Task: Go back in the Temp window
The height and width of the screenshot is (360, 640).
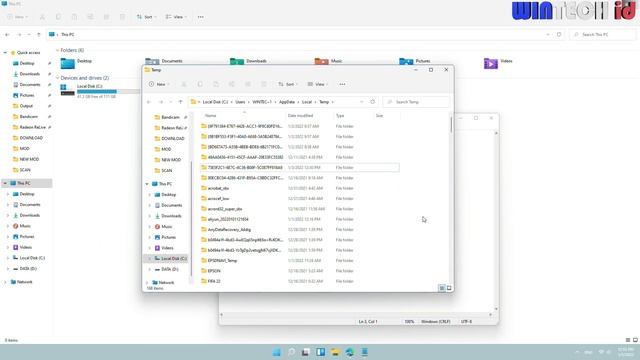Action: click(x=149, y=102)
